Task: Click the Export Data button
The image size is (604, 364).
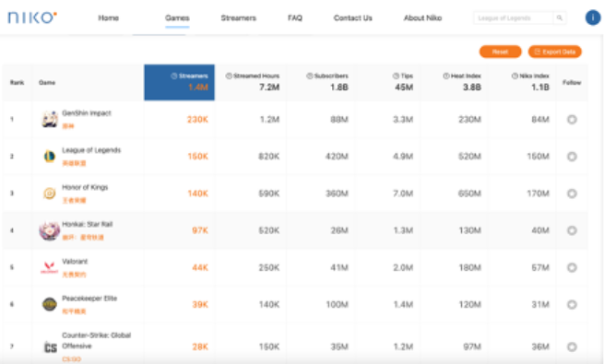Action: pyautogui.click(x=555, y=52)
